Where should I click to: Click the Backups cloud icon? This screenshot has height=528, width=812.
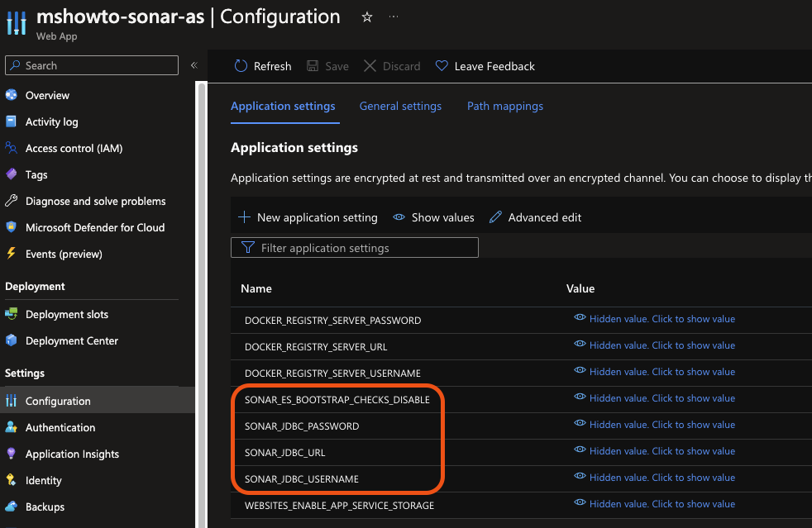pos(12,507)
